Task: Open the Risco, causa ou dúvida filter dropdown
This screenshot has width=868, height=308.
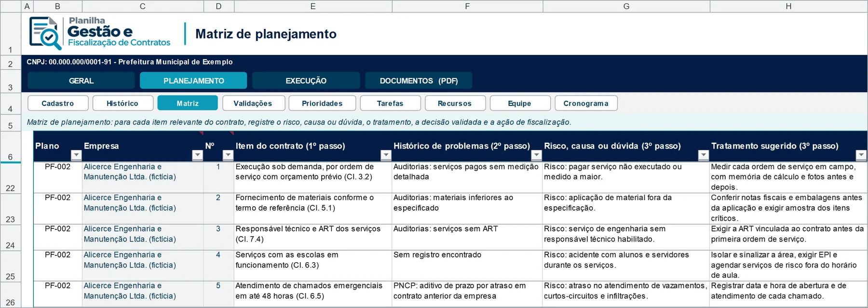Action: (x=704, y=155)
